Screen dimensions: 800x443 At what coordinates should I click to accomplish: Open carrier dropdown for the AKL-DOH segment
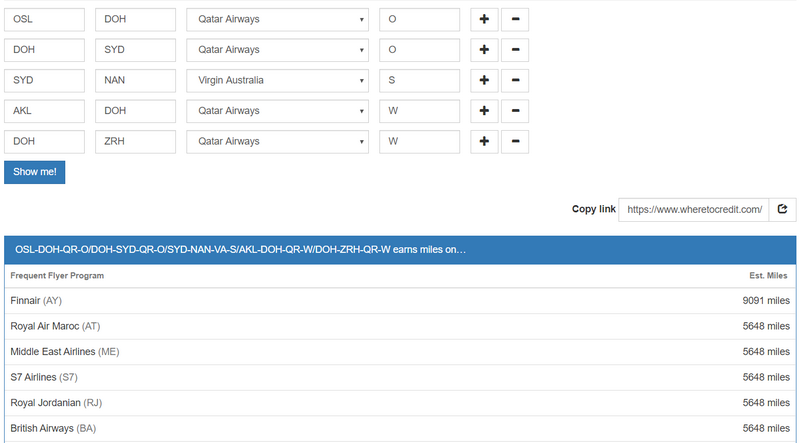(x=277, y=111)
